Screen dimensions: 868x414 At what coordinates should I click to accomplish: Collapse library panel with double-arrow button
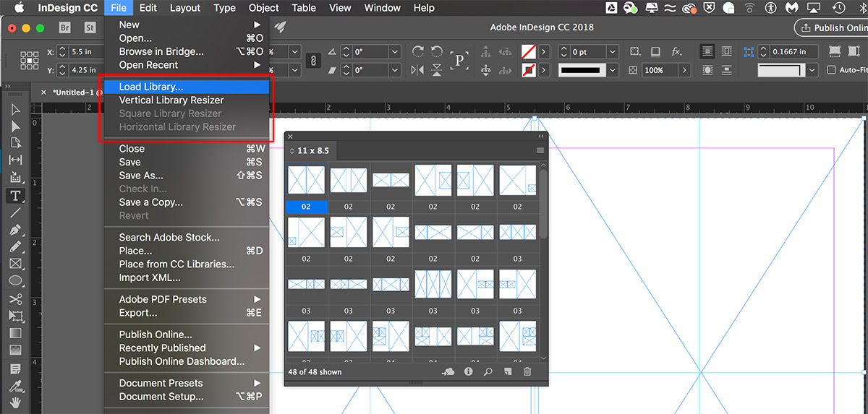[x=540, y=136]
